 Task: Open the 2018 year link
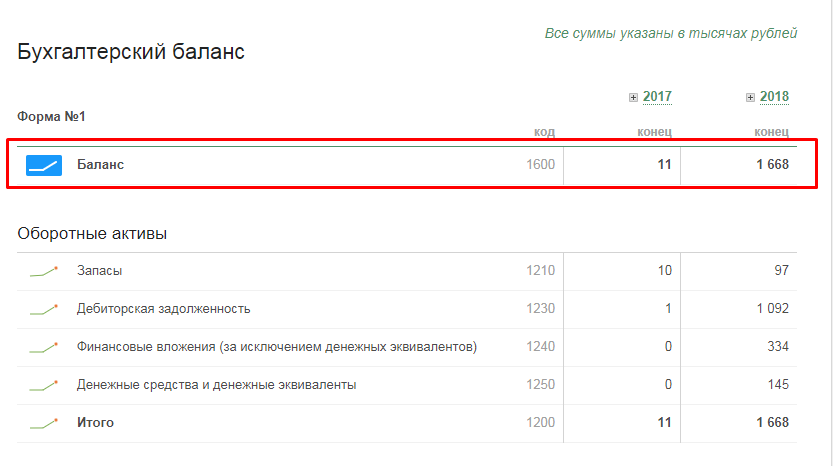(774, 97)
